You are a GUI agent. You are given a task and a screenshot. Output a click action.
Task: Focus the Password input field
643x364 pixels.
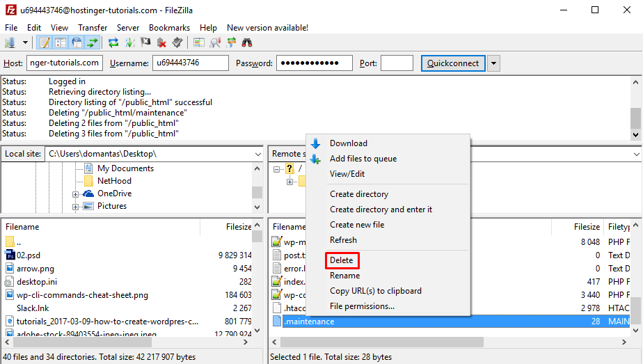tap(314, 63)
